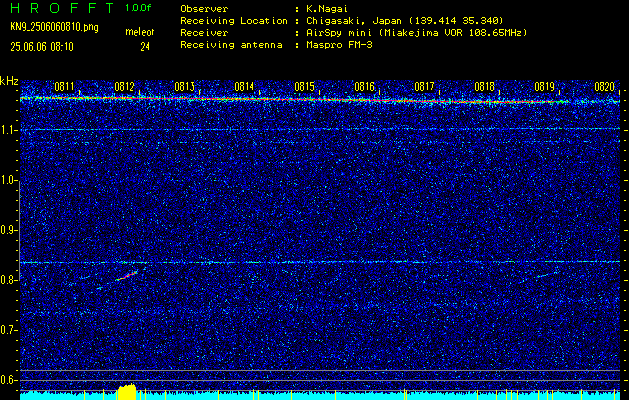
Task: Click the 0817 time marker
Action: pyautogui.click(x=424, y=86)
